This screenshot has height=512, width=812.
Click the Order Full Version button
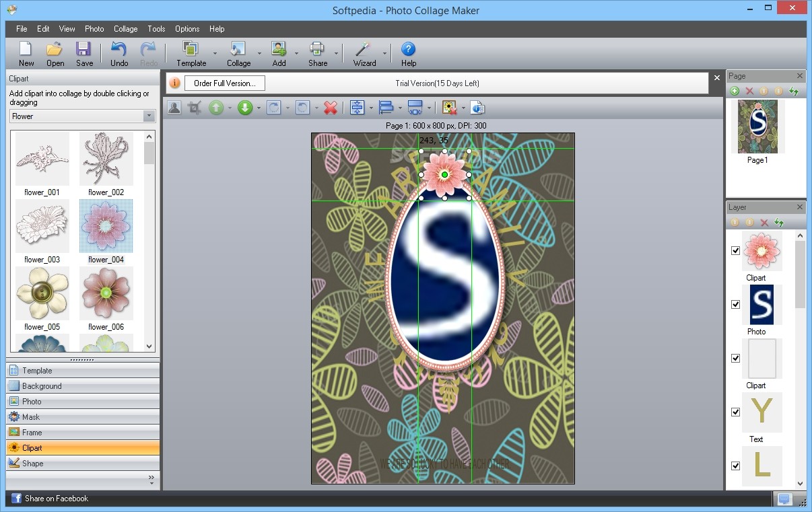pos(225,83)
